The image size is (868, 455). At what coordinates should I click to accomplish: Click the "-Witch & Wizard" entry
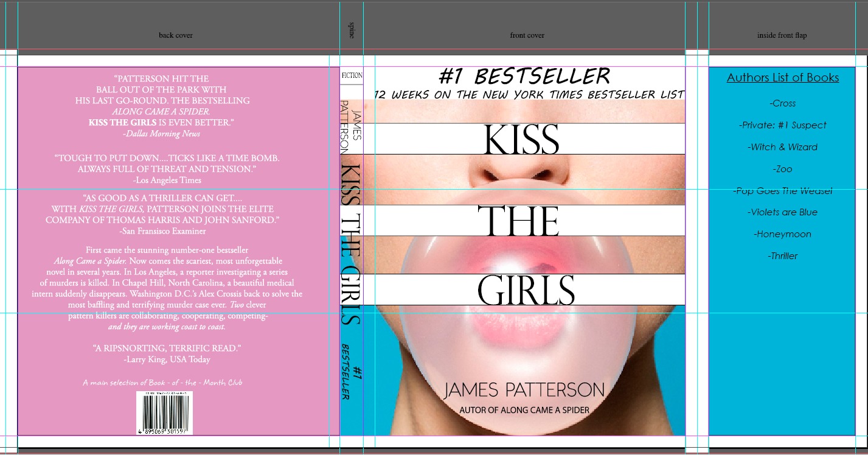(x=782, y=147)
